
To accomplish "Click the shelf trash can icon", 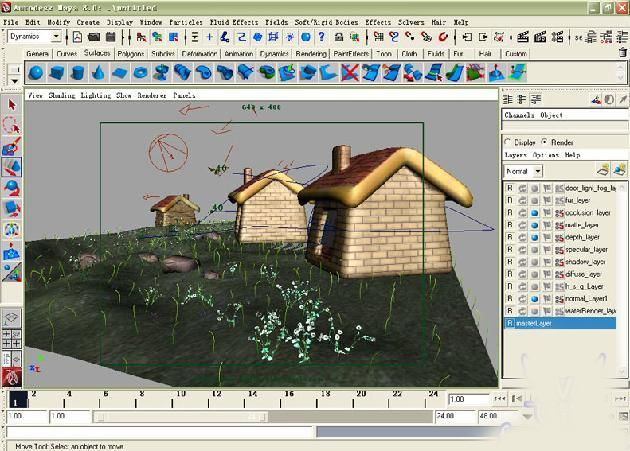I will tap(623, 52).
